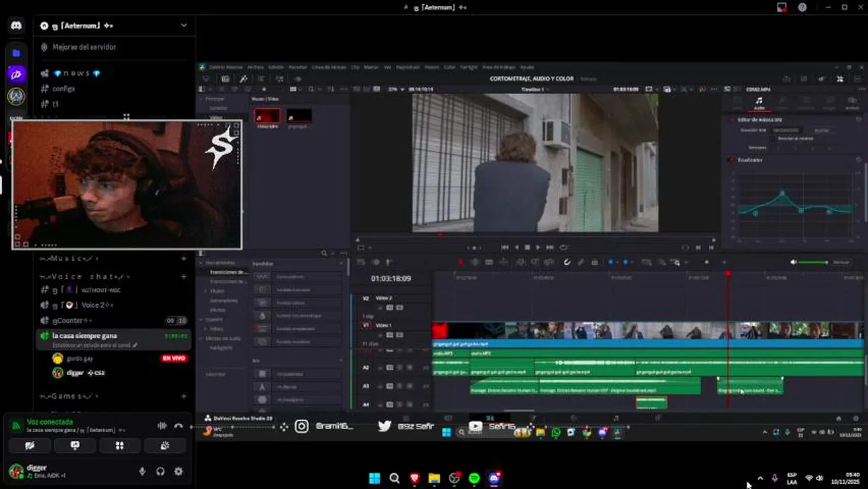Image resolution: width=868 pixels, height=489 pixels.
Task: Open the Edit page icon in page bar
Action: pyautogui.click(x=490, y=418)
